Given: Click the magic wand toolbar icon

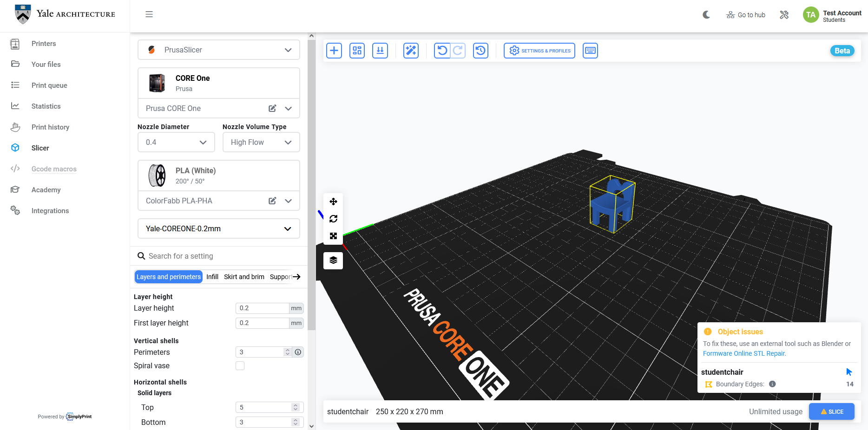Looking at the screenshot, I should tap(411, 51).
